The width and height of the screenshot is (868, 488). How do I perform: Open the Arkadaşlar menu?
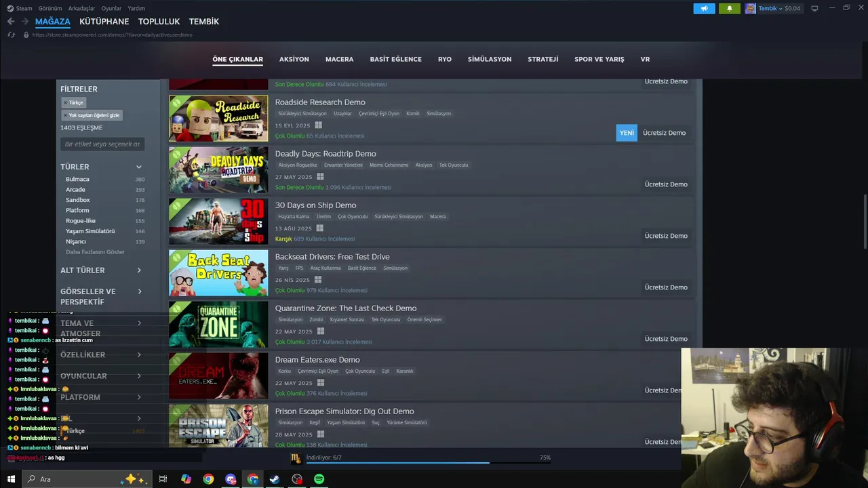[82, 8]
